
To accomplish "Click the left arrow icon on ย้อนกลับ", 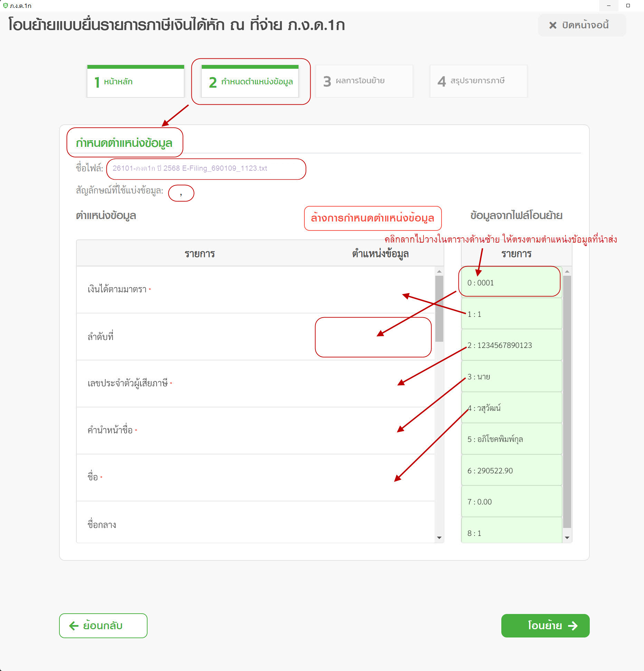I will pyautogui.click(x=74, y=626).
